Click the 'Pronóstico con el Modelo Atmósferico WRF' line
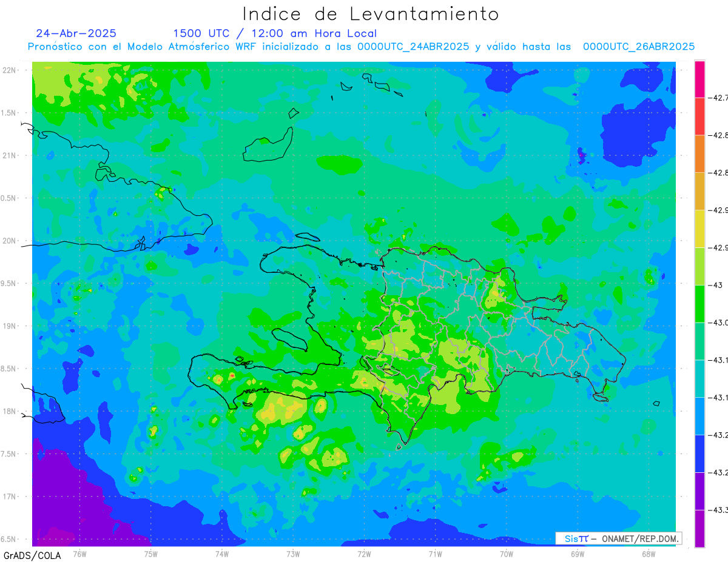728x562 pixels. pyautogui.click(x=361, y=47)
